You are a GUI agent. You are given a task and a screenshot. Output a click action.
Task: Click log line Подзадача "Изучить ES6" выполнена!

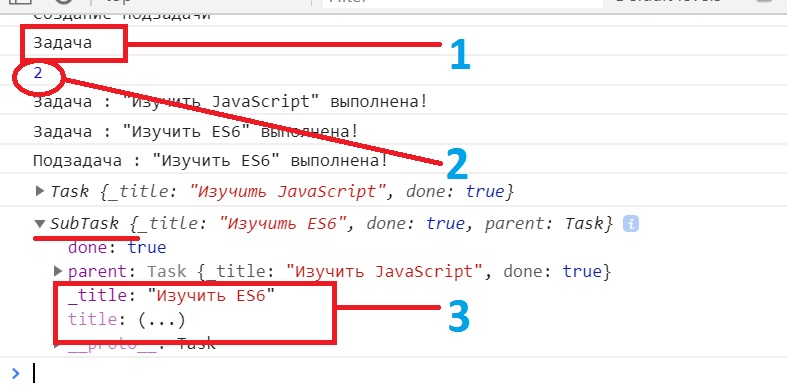click(210, 161)
